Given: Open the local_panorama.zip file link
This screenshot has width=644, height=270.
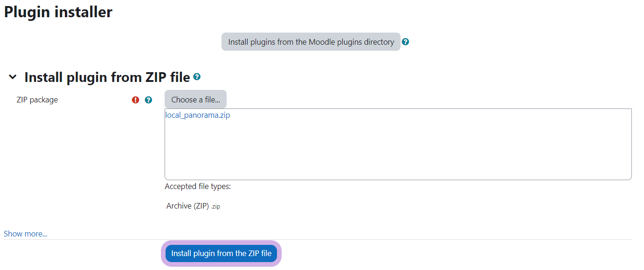Looking at the screenshot, I should [198, 115].
